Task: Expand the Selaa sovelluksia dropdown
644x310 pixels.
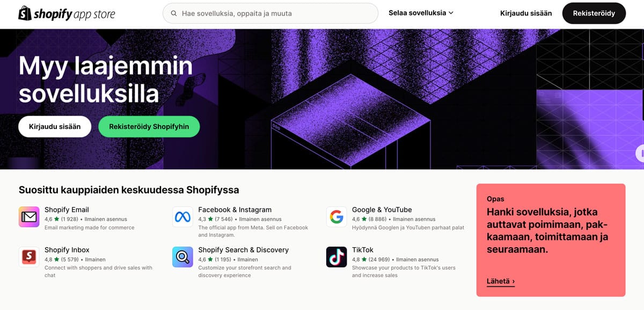Action: click(421, 13)
